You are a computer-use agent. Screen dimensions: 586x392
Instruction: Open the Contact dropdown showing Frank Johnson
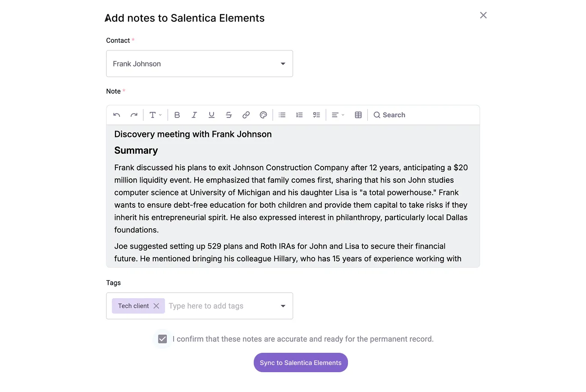[200, 64]
